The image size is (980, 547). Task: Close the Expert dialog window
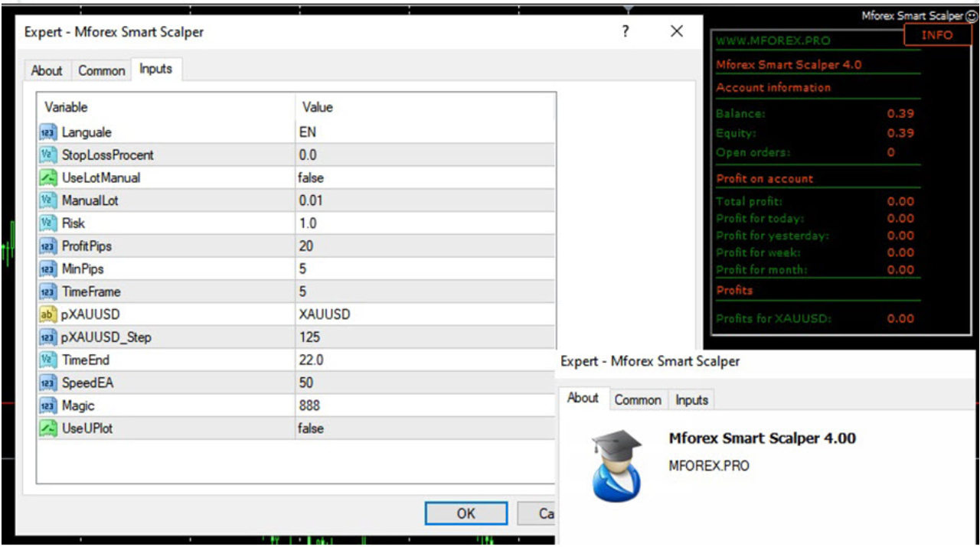(676, 32)
